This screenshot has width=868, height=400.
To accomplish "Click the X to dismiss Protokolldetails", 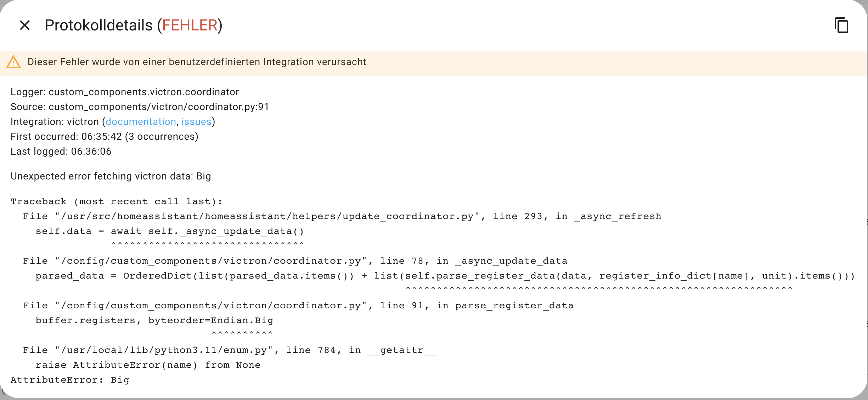I will coord(25,25).
